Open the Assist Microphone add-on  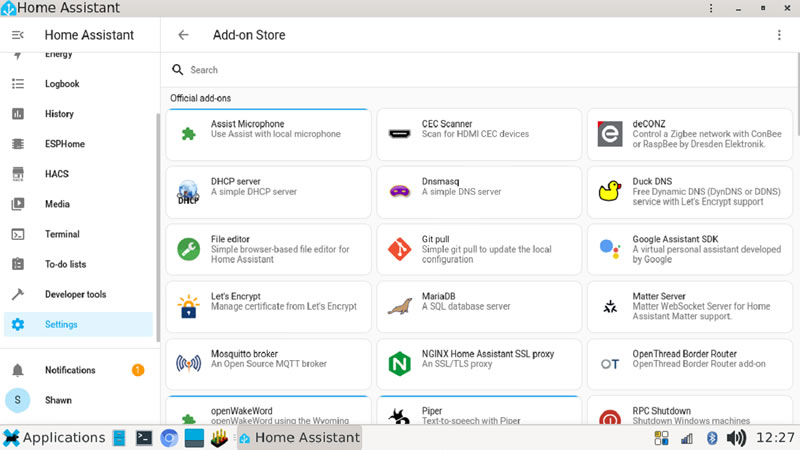(x=268, y=134)
